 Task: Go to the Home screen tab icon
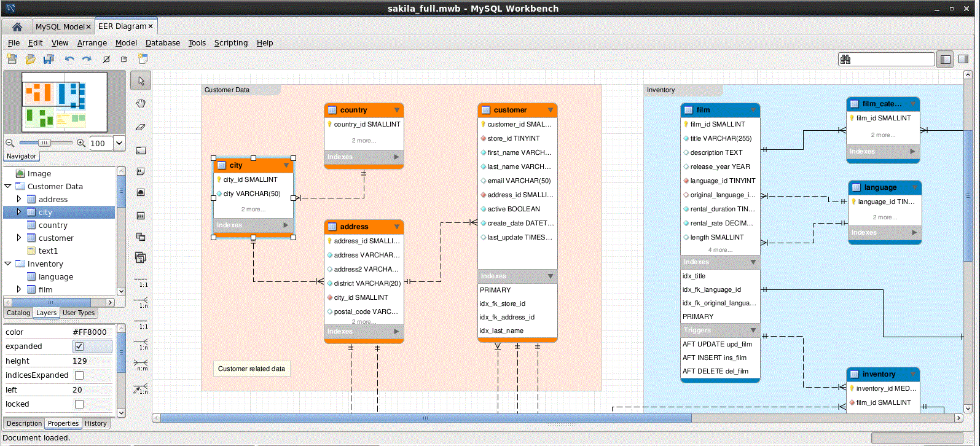pos(17,26)
